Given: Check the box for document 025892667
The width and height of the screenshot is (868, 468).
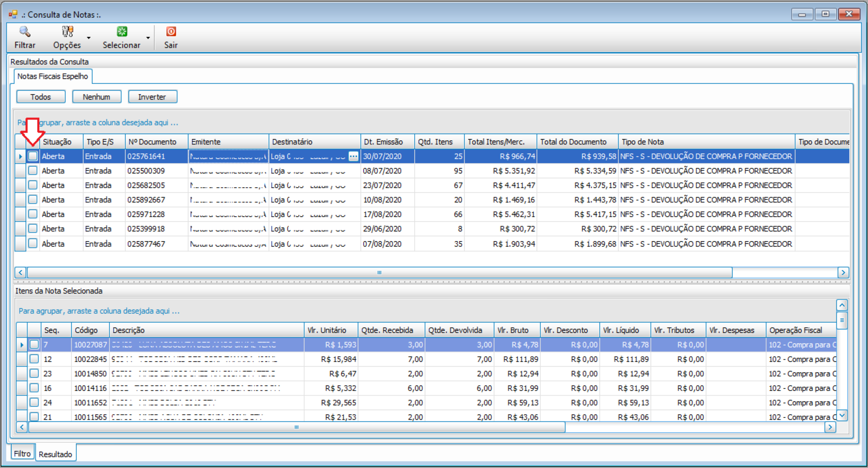Looking at the screenshot, I should coord(33,199).
